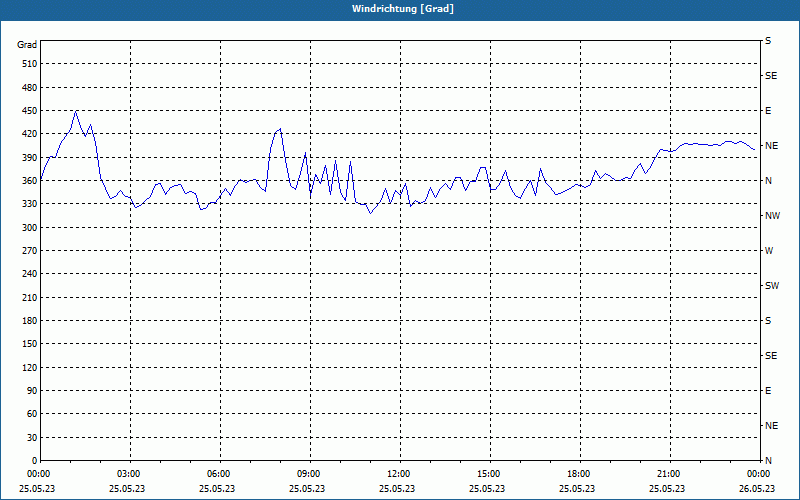This screenshot has height=500, width=800.
Task: Click the SE compass label on the 480 gridline
Action: (x=771, y=76)
